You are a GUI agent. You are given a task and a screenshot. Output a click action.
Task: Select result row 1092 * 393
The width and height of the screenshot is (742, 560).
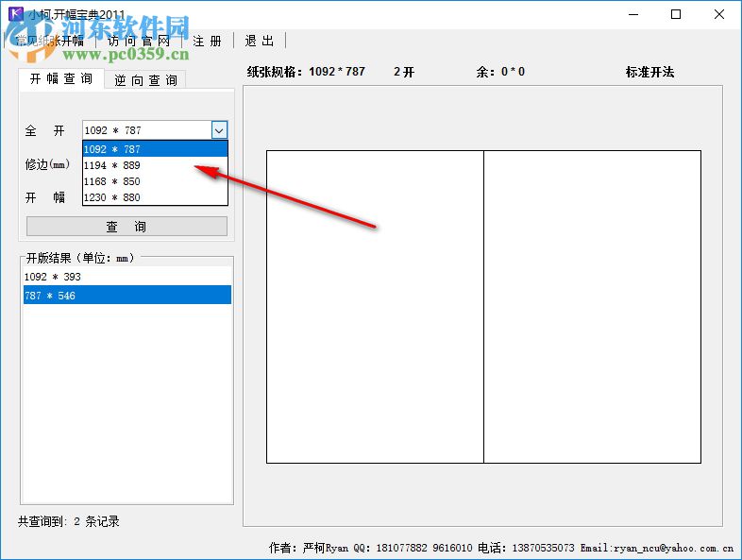pos(126,277)
